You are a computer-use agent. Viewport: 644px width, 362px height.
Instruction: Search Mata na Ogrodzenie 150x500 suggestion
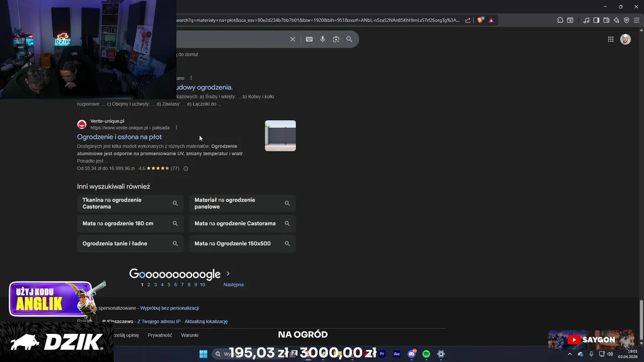point(242,243)
